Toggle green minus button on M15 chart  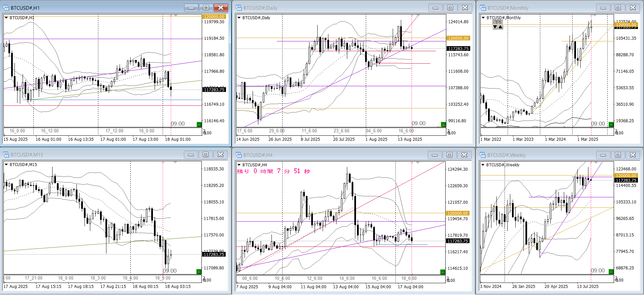tap(199, 272)
